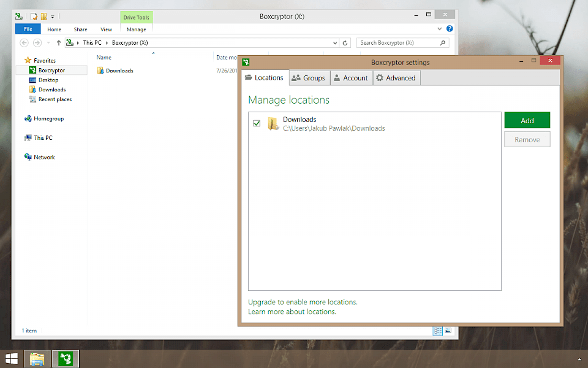Click the New folder icon in the quick access toolbar

44,17
